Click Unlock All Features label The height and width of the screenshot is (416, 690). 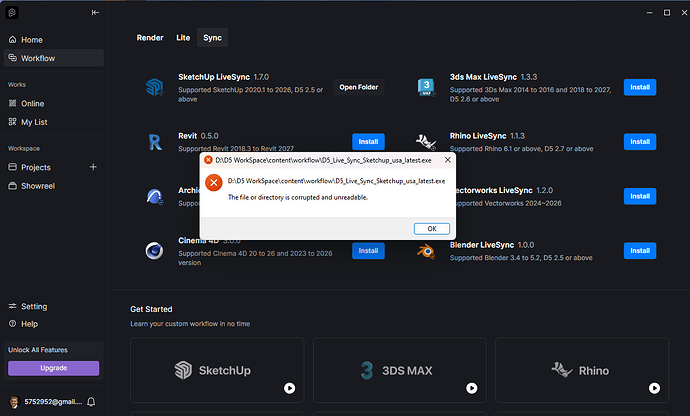point(38,350)
